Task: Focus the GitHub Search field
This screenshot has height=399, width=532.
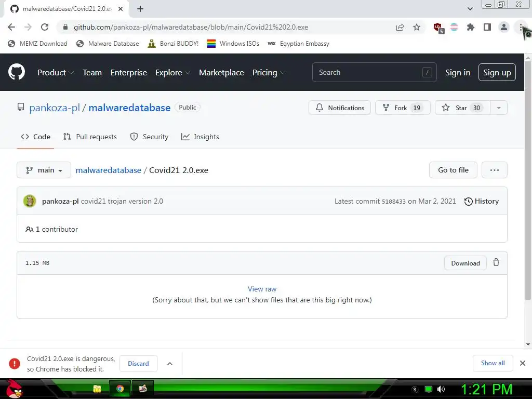Action: (x=374, y=72)
